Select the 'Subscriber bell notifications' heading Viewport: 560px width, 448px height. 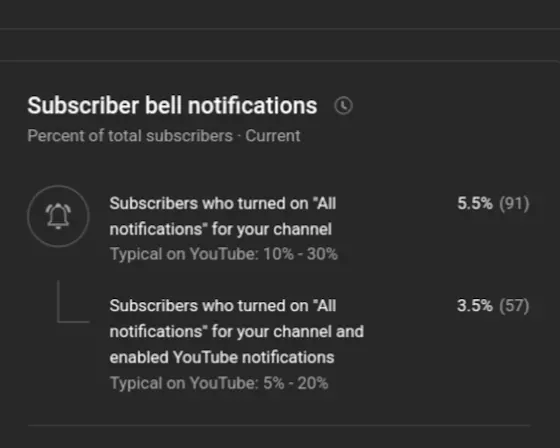172,105
